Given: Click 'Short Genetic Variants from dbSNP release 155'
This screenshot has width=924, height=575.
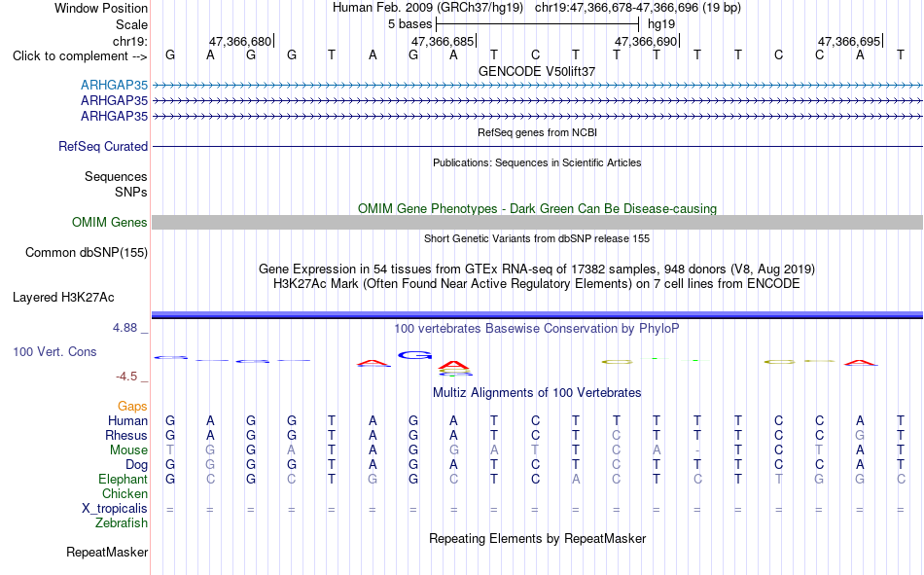Looking at the screenshot, I should [x=537, y=238].
